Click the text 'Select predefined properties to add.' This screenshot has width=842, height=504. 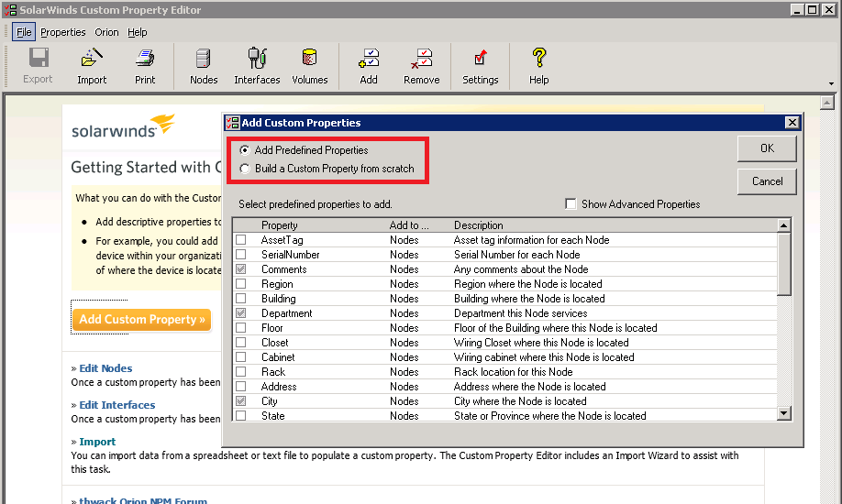coord(316,204)
